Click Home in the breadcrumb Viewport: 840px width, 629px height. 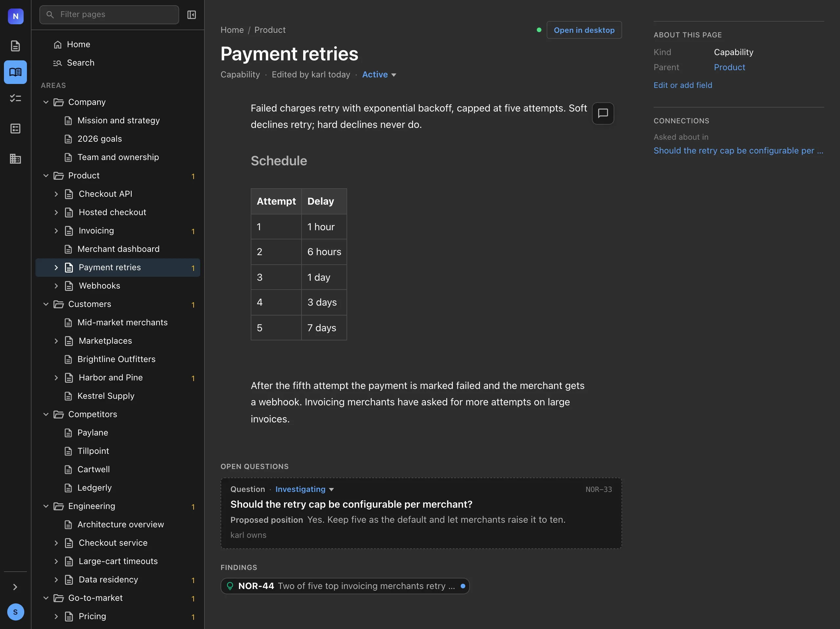[232, 30]
